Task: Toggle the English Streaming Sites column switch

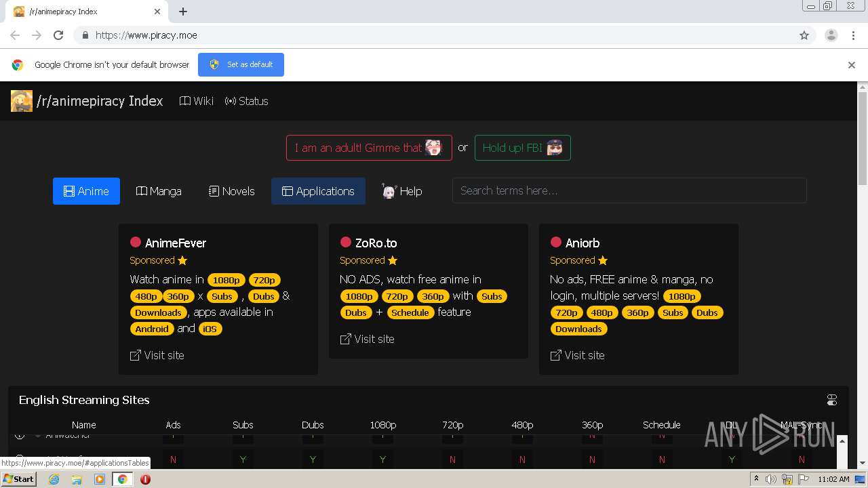Action: click(832, 400)
